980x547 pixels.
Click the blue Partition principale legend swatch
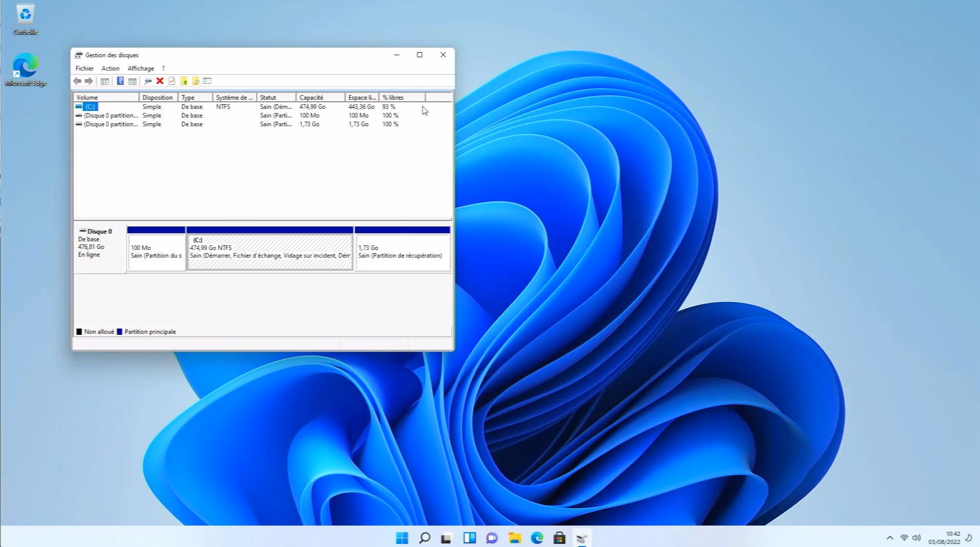pos(120,332)
